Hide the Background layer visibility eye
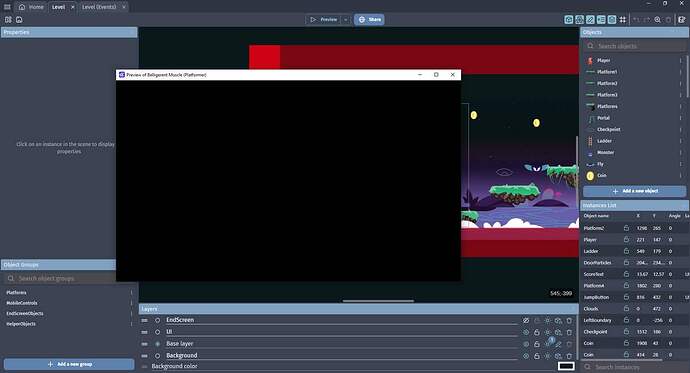The width and height of the screenshot is (690, 373). [x=526, y=355]
